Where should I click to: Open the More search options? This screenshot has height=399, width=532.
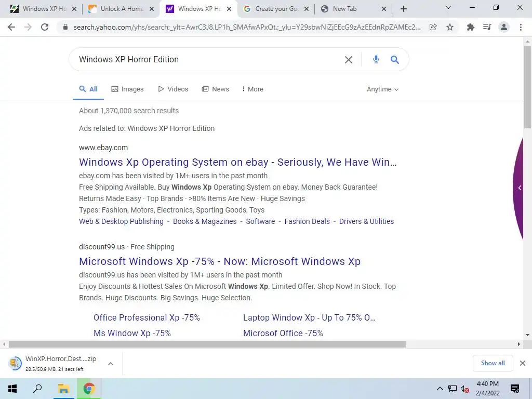click(x=253, y=89)
